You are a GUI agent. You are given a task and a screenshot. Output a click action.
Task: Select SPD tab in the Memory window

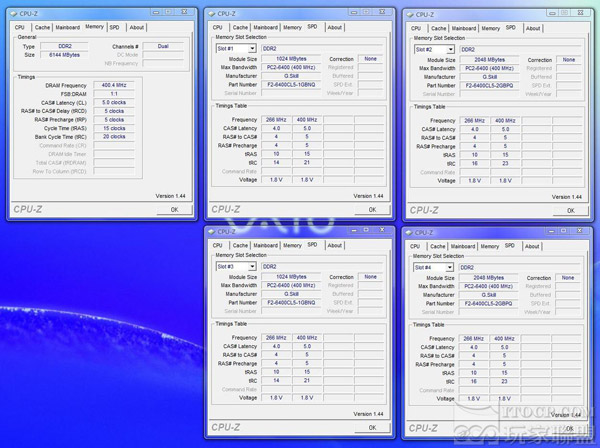(x=114, y=28)
